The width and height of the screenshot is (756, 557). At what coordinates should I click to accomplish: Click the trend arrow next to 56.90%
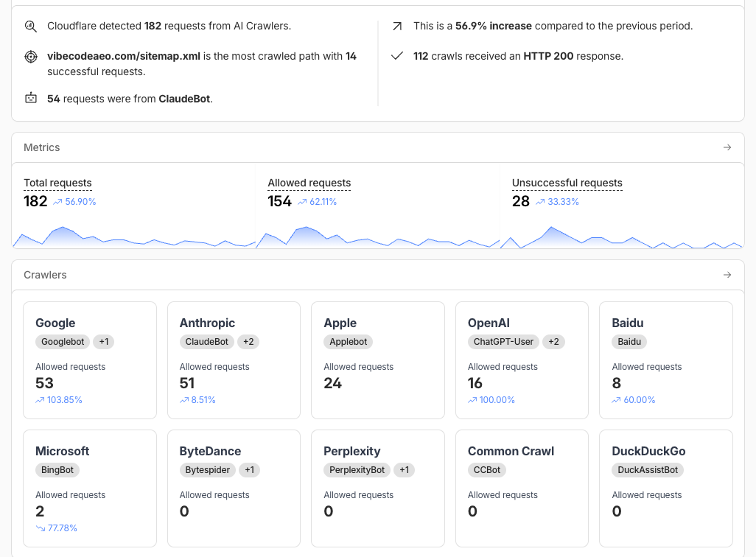point(58,202)
